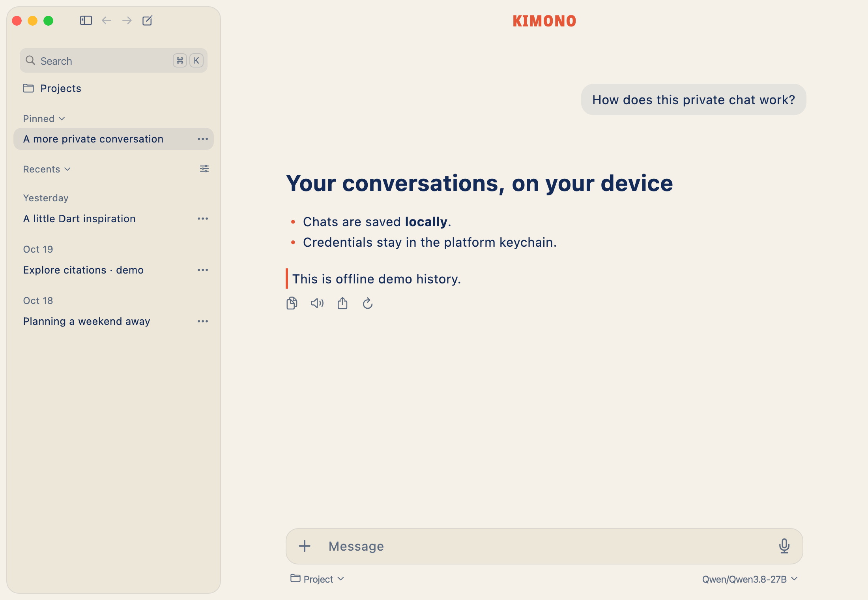Add an attachment with plus icon

tap(305, 546)
